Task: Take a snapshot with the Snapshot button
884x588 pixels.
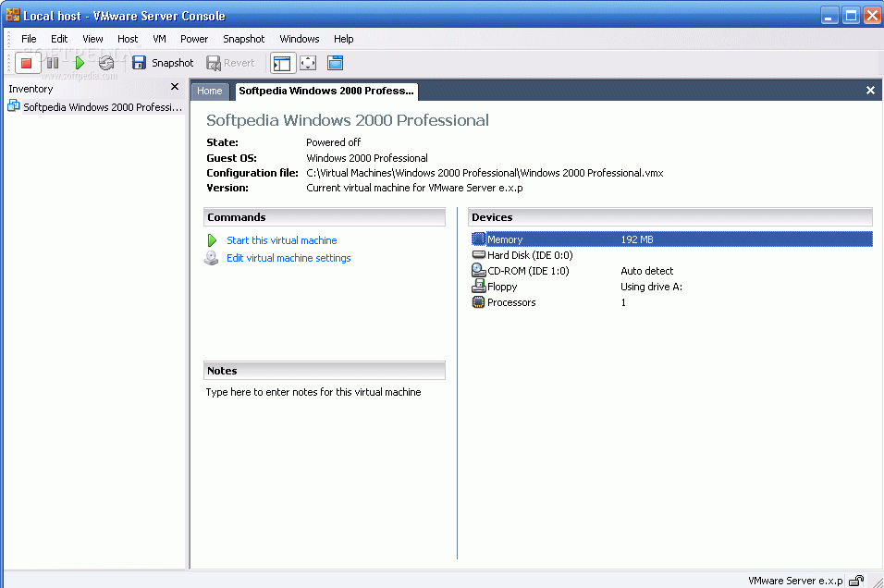Action: click(x=163, y=63)
